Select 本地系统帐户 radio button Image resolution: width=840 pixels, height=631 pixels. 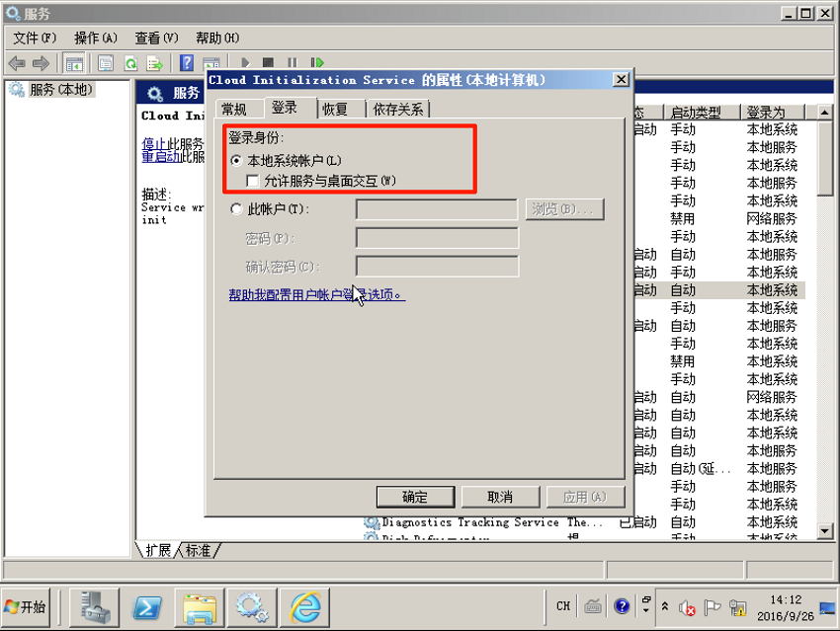(236, 161)
